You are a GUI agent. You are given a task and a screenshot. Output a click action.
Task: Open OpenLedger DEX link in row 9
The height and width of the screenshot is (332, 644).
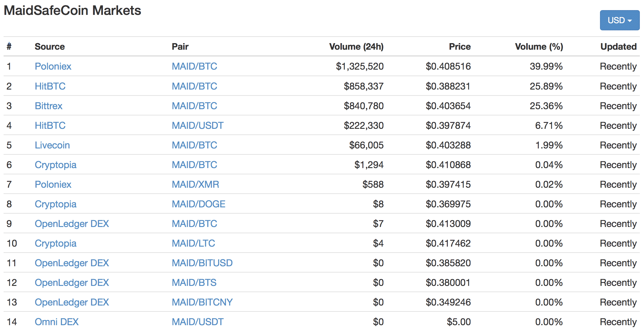point(72,223)
